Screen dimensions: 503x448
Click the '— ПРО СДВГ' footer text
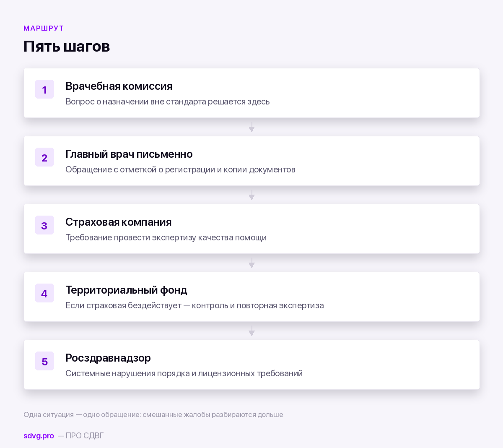81,436
